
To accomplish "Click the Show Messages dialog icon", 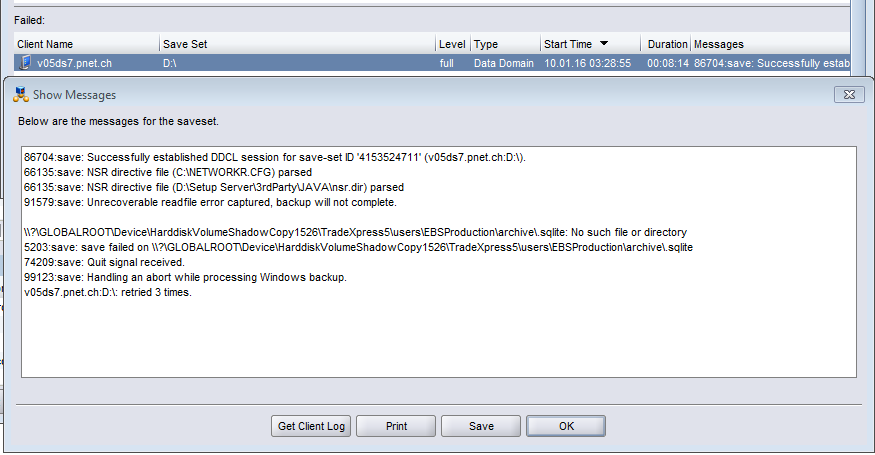I will tap(21, 95).
